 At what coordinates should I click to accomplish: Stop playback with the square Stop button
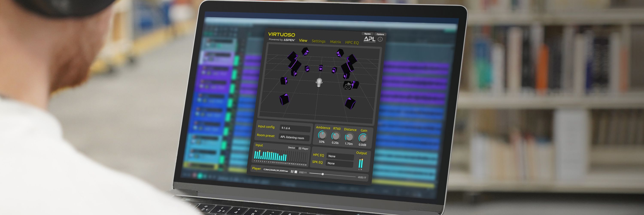coord(296,172)
